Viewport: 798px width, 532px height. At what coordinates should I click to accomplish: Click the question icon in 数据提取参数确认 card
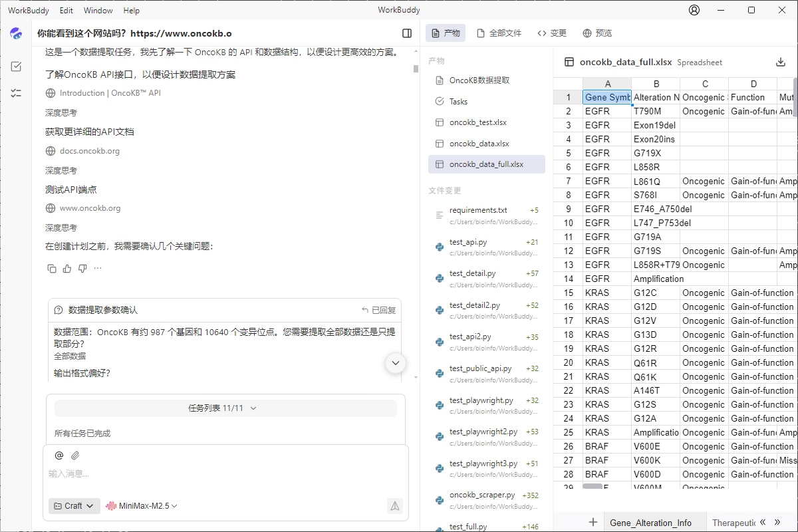[59, 310]
